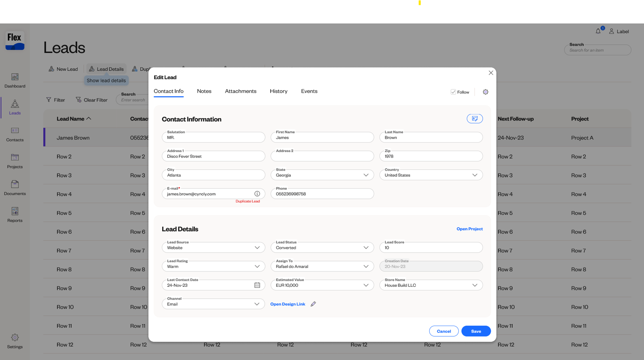Click Clear Filter

91,100
